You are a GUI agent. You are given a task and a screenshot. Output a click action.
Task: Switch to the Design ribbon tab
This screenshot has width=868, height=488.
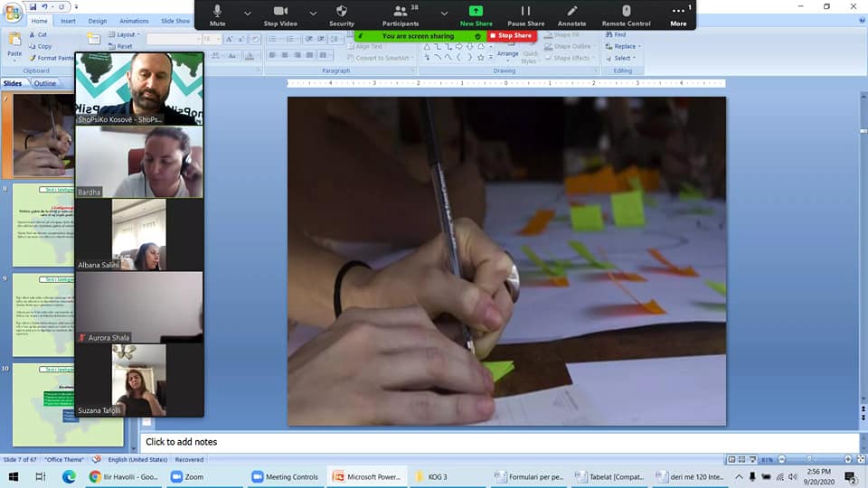click(x=98, y=21)
